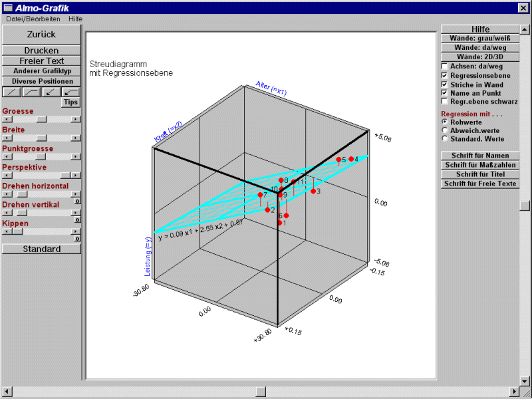Toggle the Regr.ebene schwarz checkbox
Screen dimensions: 532x399
(x=445, y=102)
